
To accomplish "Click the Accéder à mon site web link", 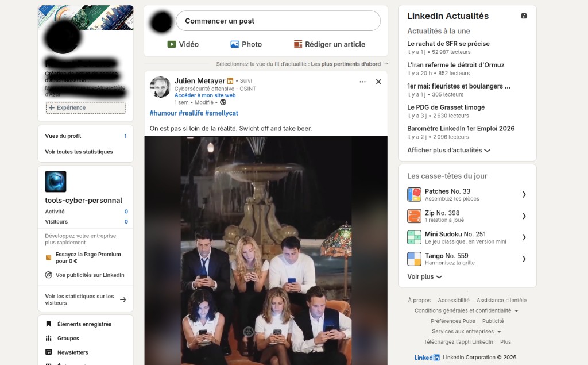I will [x=205, y=95].
